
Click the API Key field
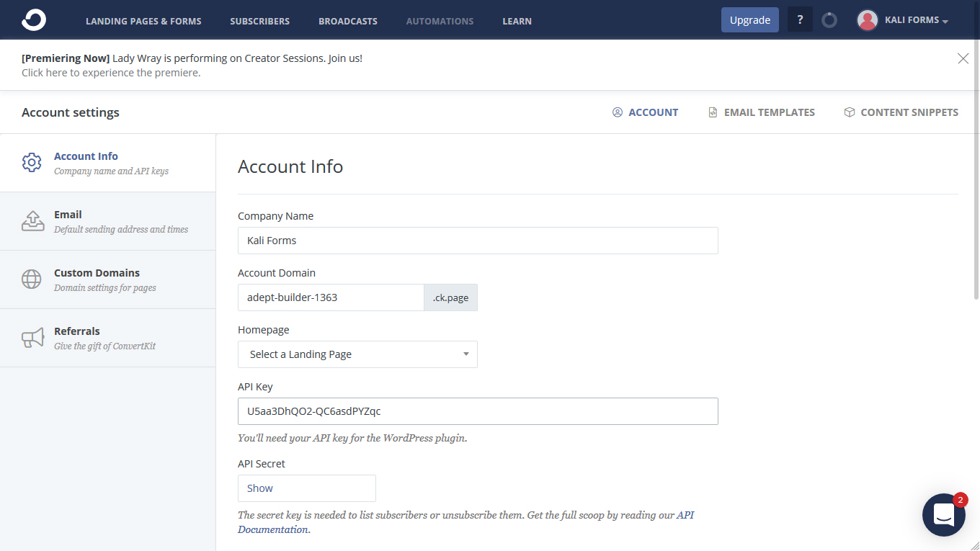[x=478, y=411]
